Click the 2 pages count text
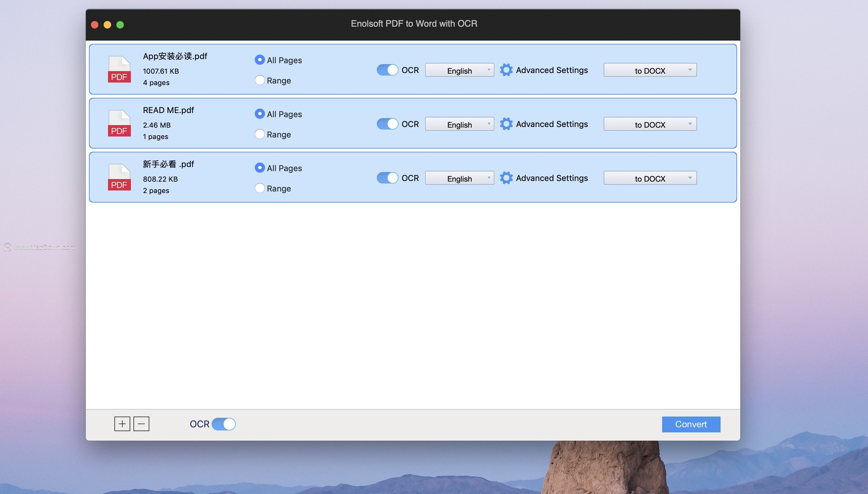Viewport: 868px width, 494px height. pyautogui.click(x=156, y=191)
